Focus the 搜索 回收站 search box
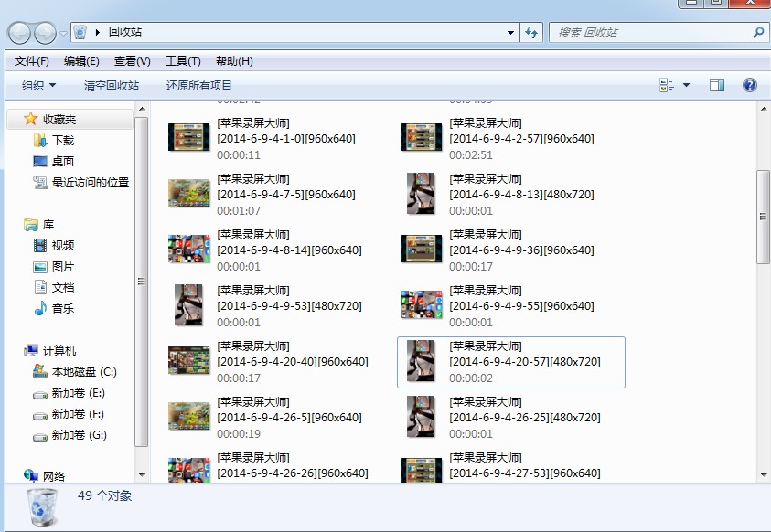This screenshot has height=532, width=771. click(657, 33)
